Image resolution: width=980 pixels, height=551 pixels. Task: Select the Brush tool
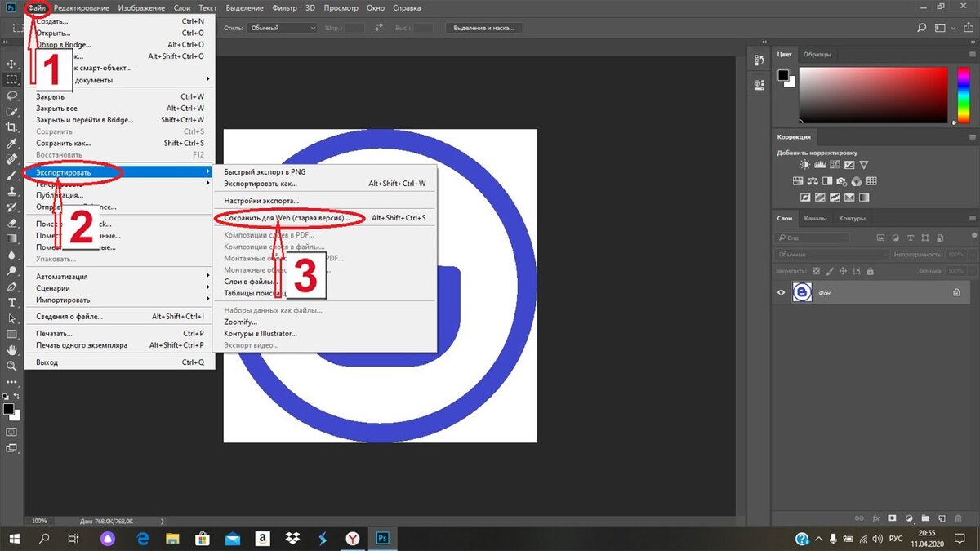(x=11, y=176)
